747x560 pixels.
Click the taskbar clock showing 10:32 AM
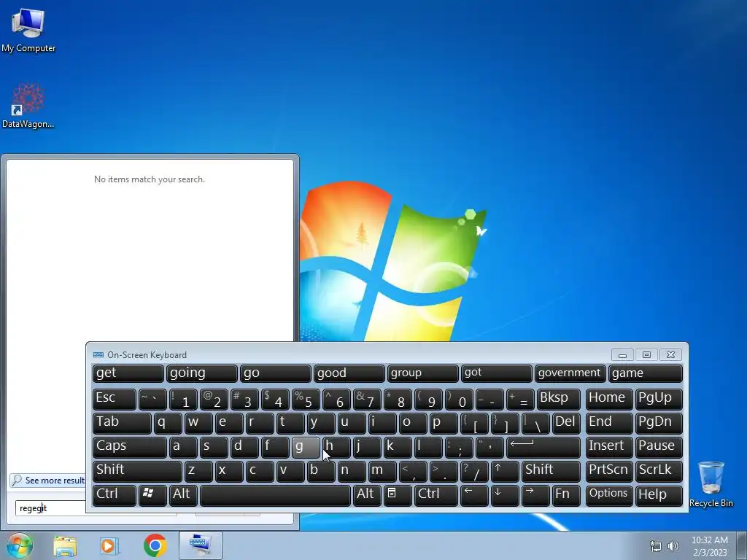coord(709,546)
